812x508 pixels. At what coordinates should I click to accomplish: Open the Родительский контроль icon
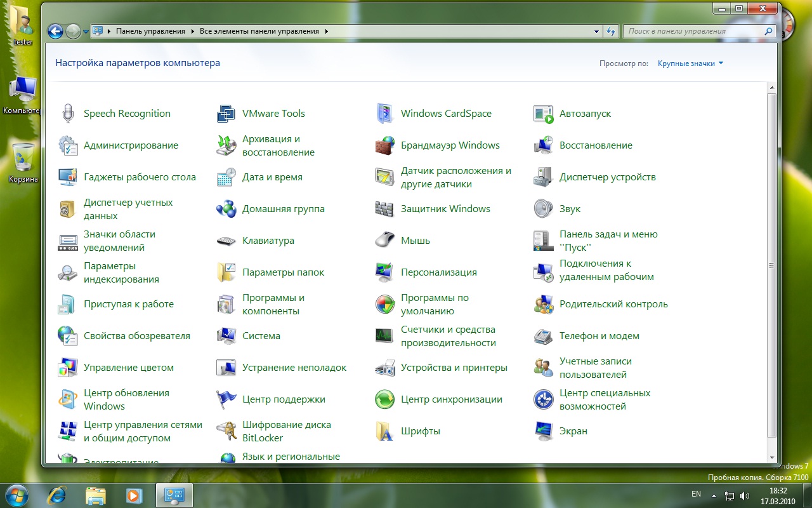point(544,304)
